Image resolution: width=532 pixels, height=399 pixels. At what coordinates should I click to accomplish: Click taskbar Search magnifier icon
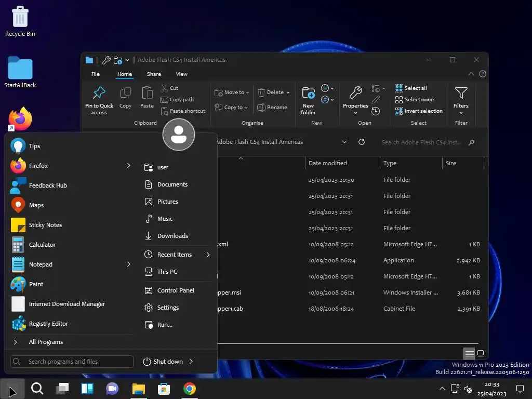(x=37, y=389)
